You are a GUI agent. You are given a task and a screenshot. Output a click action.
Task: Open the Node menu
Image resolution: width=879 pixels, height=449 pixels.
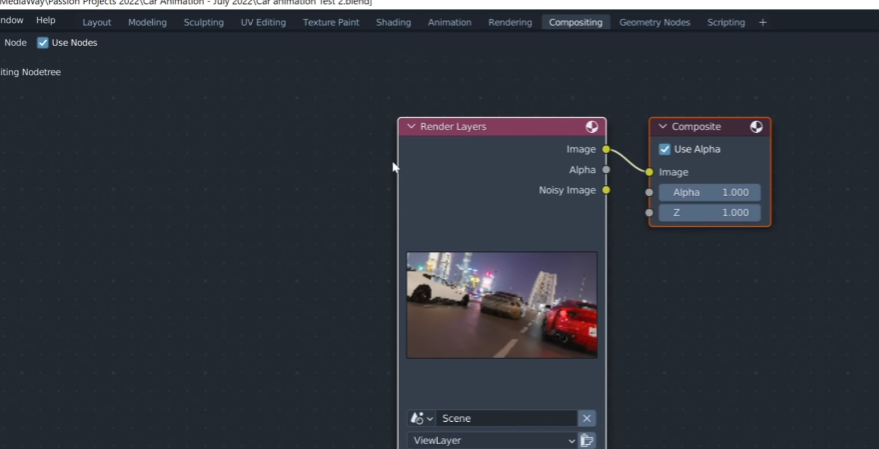(x=15, y=43)
